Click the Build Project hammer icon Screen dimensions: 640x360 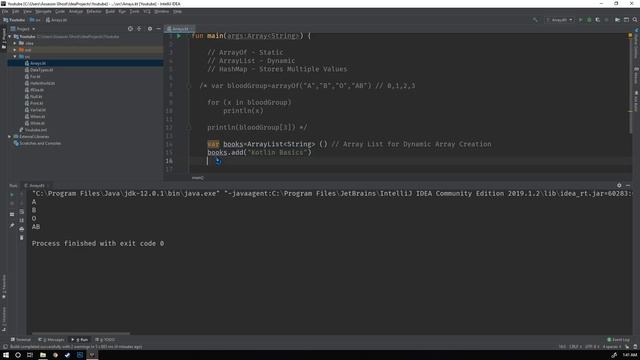pos(535,20)
